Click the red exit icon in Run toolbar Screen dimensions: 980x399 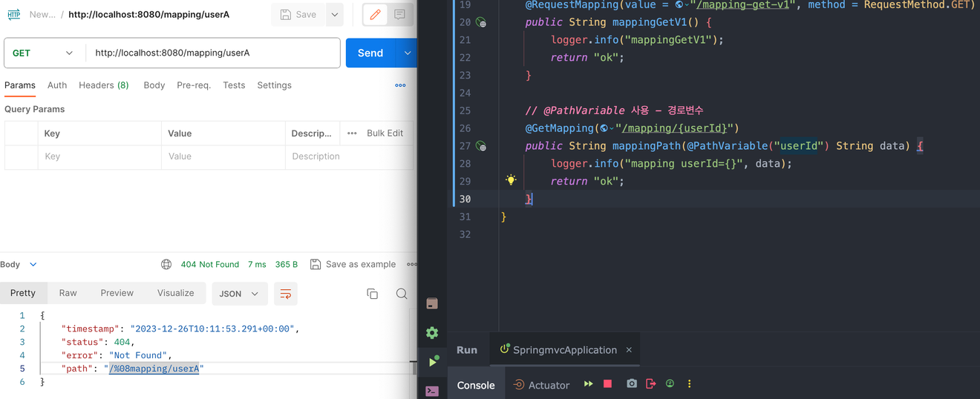[x=651, y=384]
